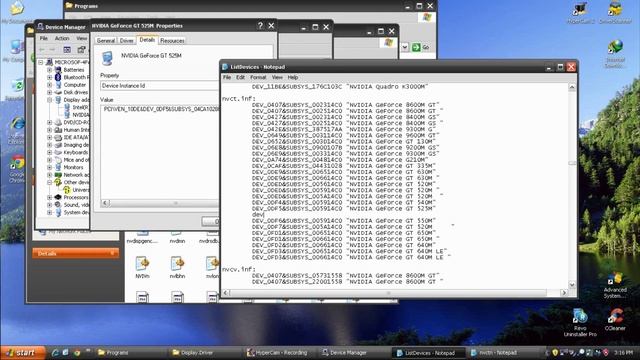Click the Bluetooth Radios device icon
This screenshot has width=640, height=360.
[58, 77]
